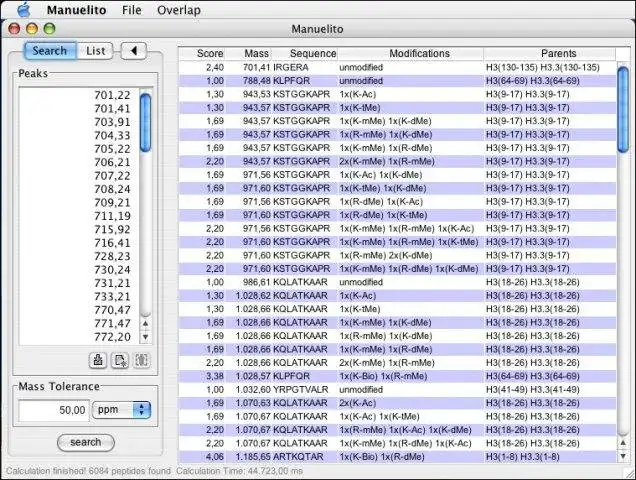Image resolution: width=636 pixels, height=480 pixels.
Task: Select peak 728,23 in Peaks list
Action: pos(112,256)
